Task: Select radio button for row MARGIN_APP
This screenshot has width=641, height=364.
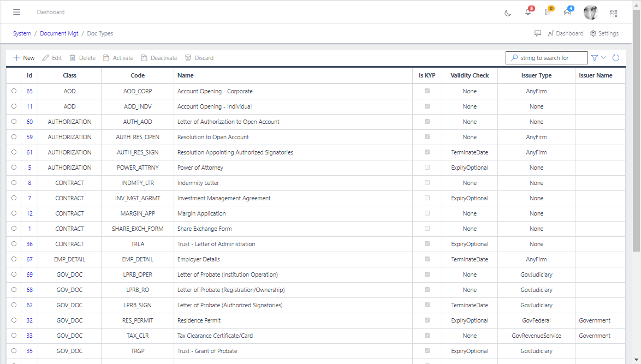Action: coord(14,213)
